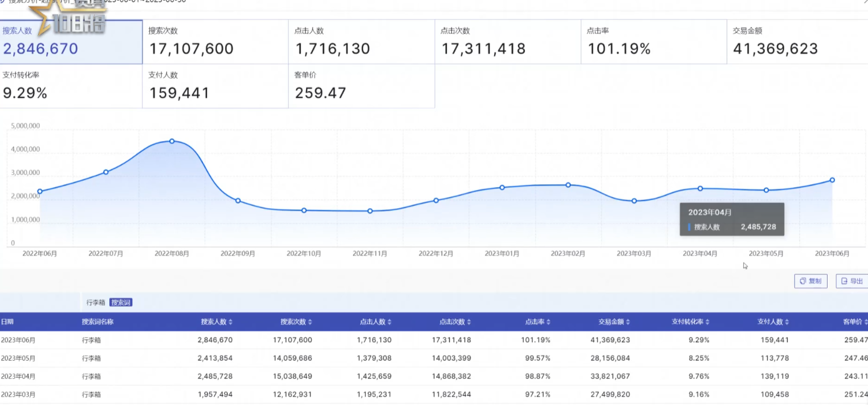This screenshot has height=405, width=868.
Task: Click the 导出 (export) button
Action: click(x=851, y=281)
